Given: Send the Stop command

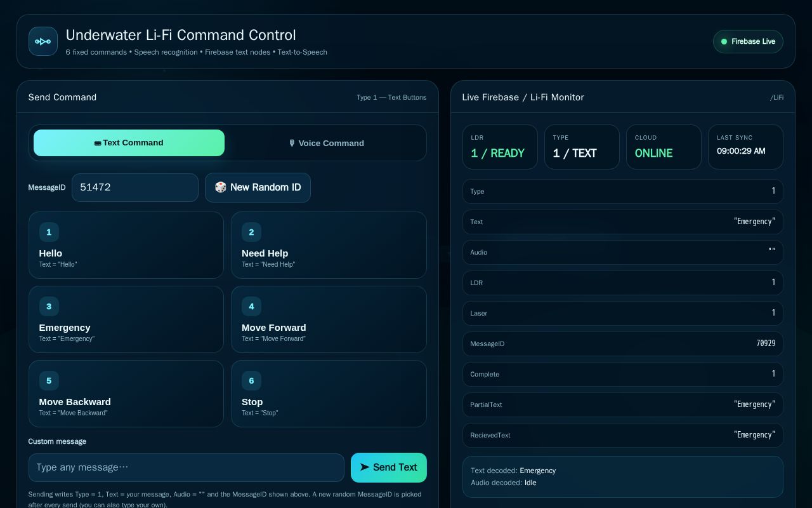Looking at the screenshot, I should click(329, 394).
